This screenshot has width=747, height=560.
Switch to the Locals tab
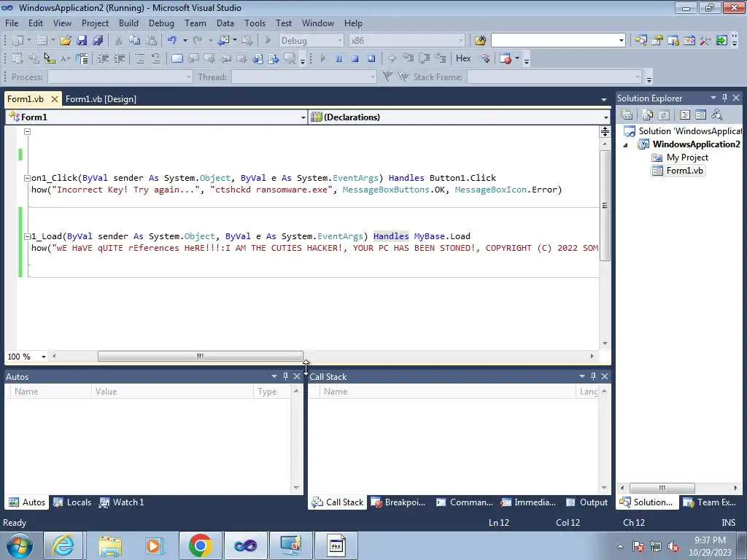[x=72, y=502]
